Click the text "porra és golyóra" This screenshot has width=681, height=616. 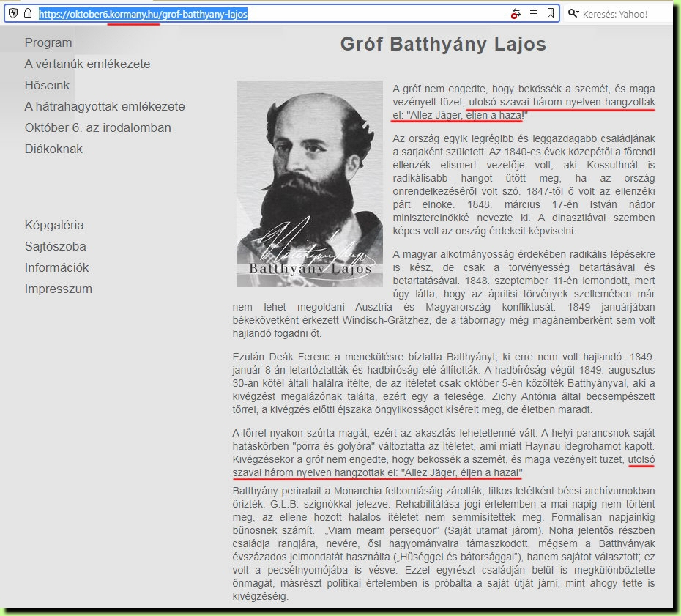(334, 447)
